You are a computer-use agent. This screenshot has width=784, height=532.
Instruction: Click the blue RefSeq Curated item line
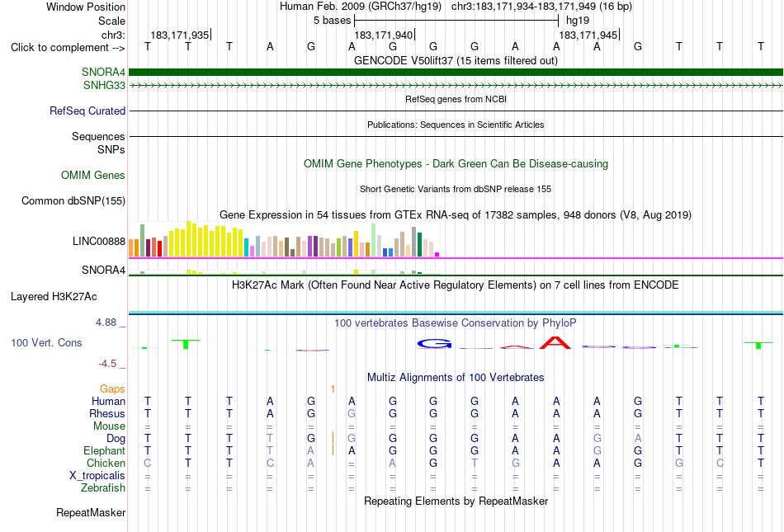456,111
